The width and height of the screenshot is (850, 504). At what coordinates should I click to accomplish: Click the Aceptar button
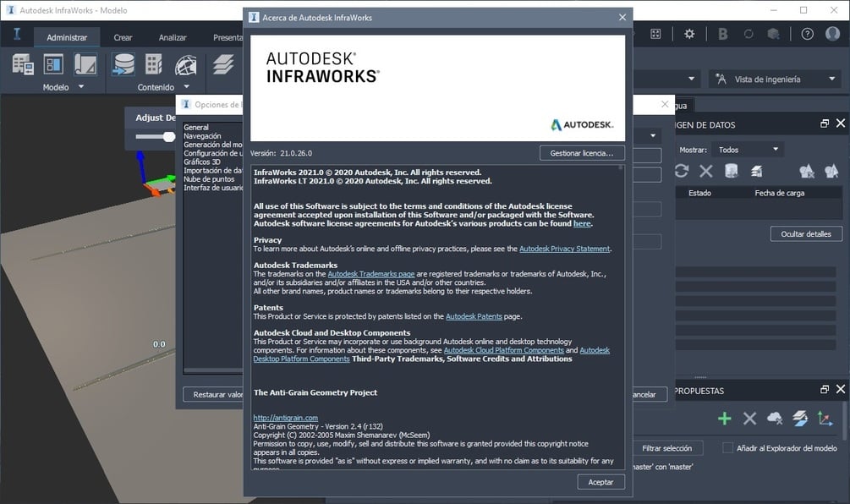click(600, 482)
